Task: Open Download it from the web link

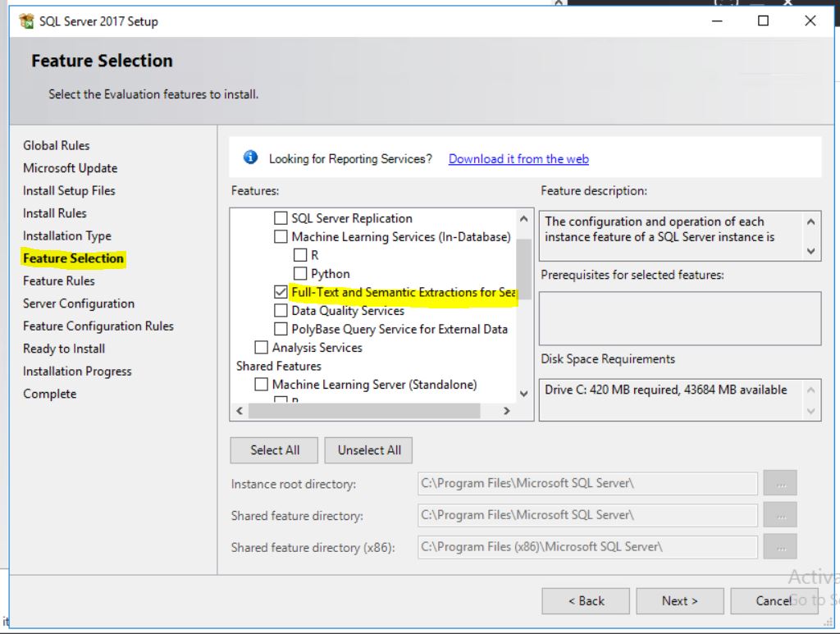Action: point(518,158)
